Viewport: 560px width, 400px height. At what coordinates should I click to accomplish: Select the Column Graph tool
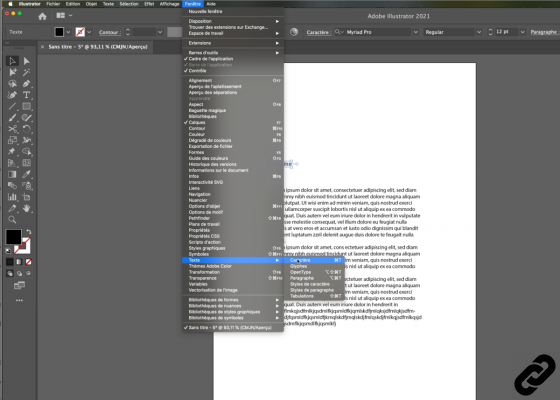point(12,197)
